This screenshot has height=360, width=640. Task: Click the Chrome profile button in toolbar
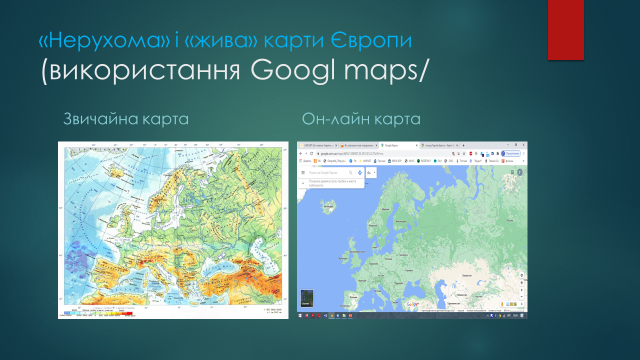(x=511, y=153)
